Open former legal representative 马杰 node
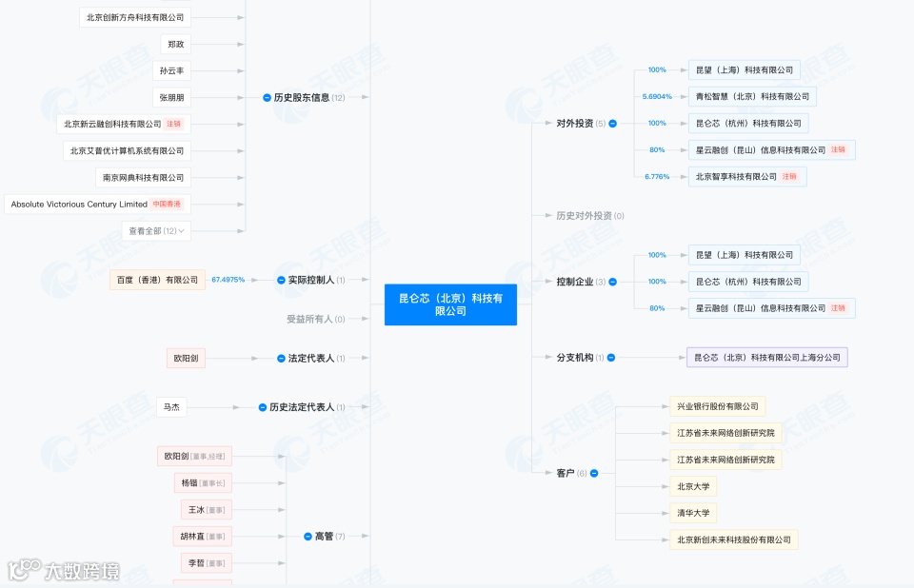The height and width of the screenshot is (588, 914). pos(171,407)
